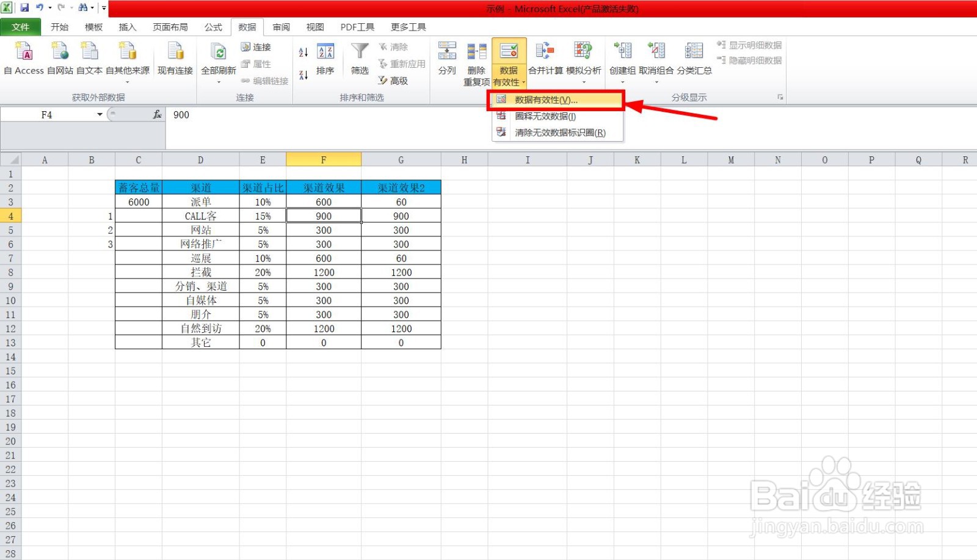Expand the 模拟分析 dropdown arrow

click(x=583, y=82)
